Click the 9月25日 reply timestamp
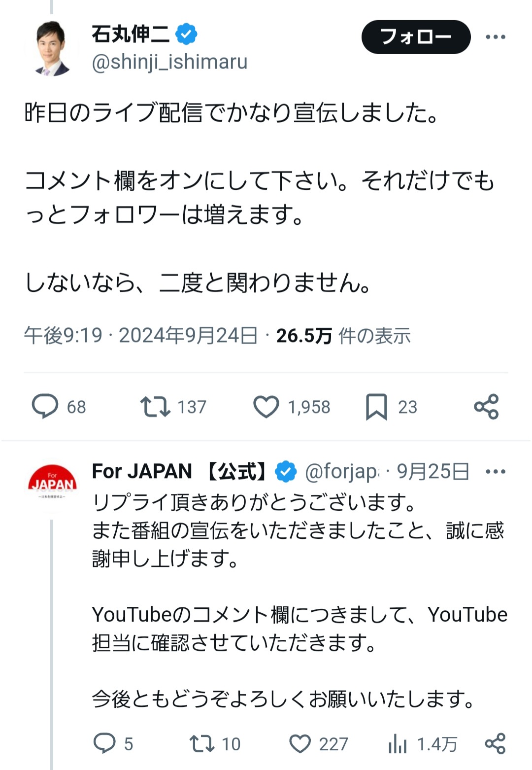The height and width of the screenshot is (770, 532). coord(432,472)
